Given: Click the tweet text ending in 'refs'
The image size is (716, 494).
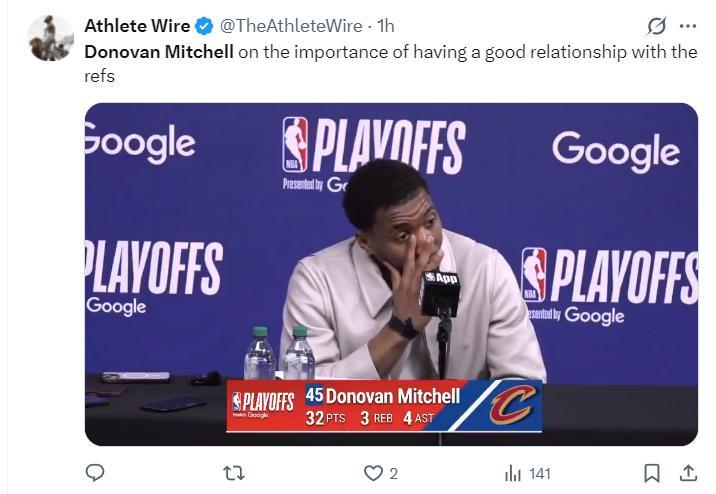Looking at the screenshot, I should [100, 76].
